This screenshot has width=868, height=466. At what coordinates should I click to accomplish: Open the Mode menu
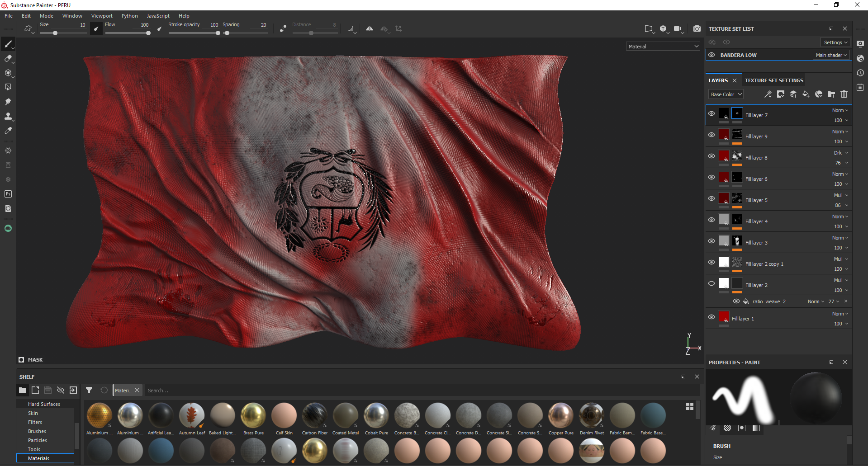coord(47,16)
